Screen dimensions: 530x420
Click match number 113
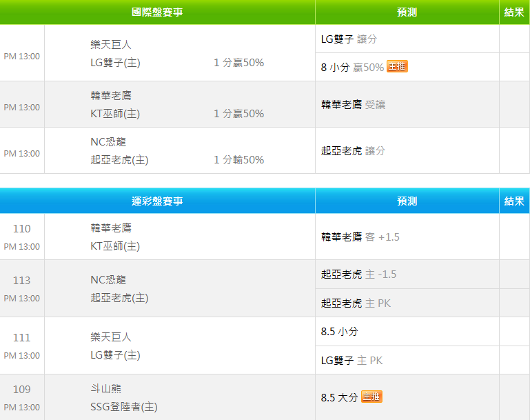pos(21,281)
